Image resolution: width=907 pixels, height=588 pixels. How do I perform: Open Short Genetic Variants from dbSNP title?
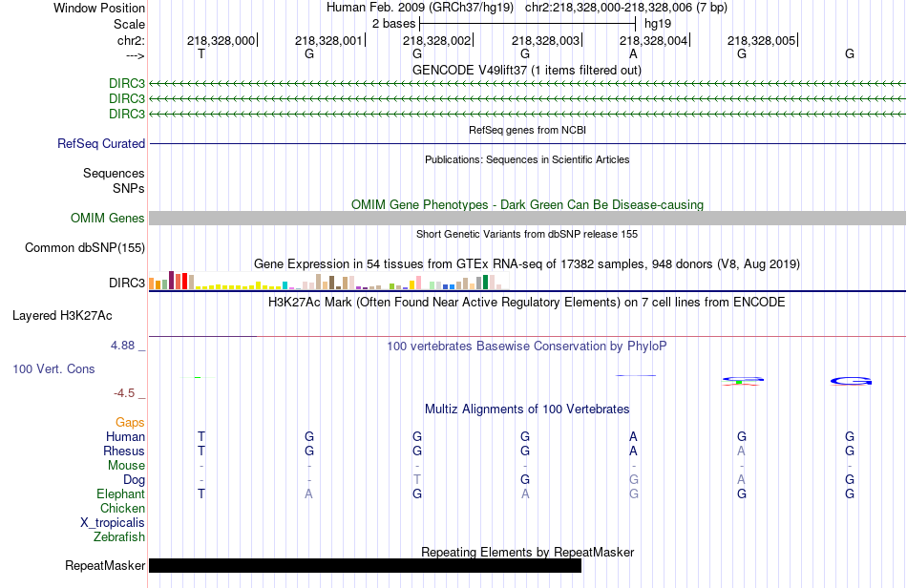point(527,234)
